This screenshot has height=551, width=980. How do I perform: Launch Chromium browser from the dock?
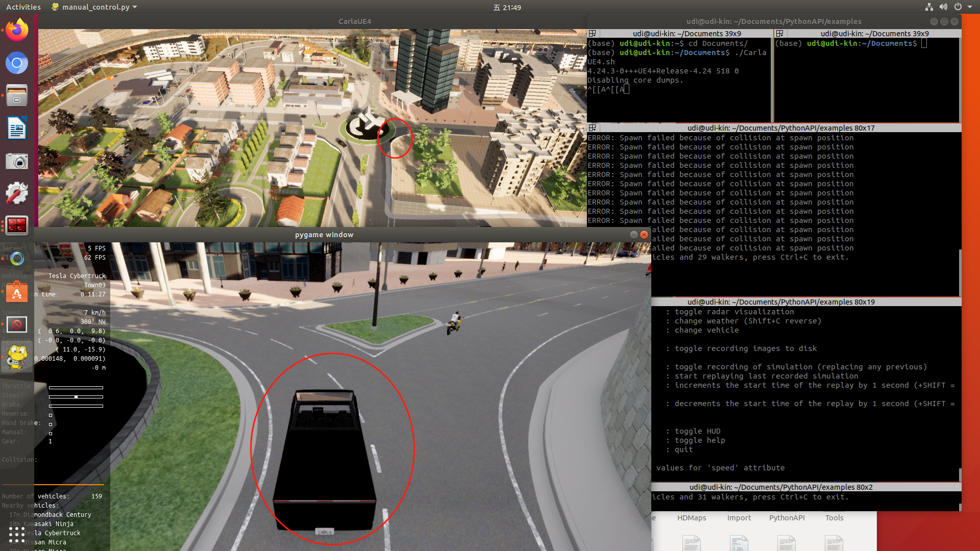point(17,63)
